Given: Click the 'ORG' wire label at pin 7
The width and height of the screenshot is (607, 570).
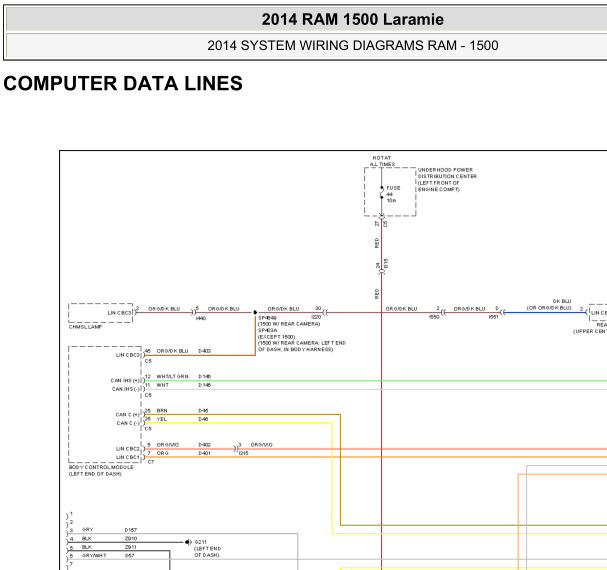Looking at the screenshot, I should coord(162,453).
